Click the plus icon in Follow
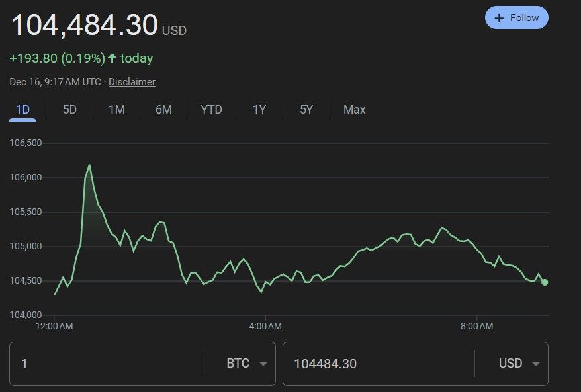 [500, 18]
